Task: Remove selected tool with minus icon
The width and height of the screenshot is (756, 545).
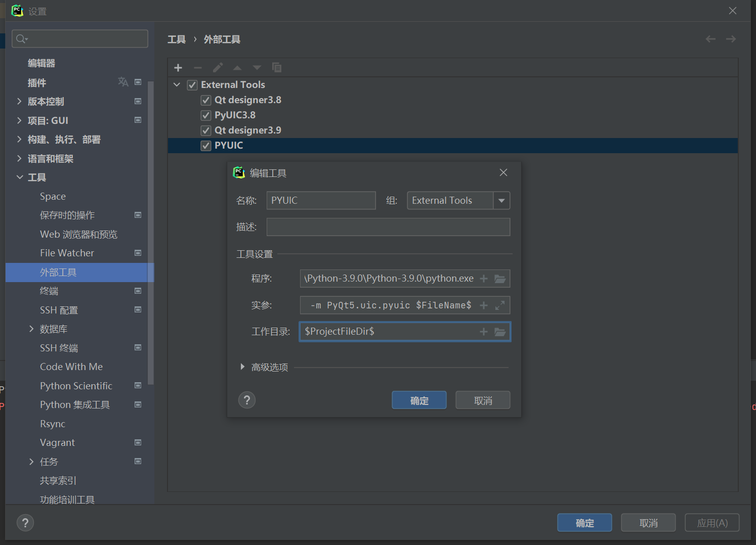Action: pyautogui.click(x=198, y=68)
